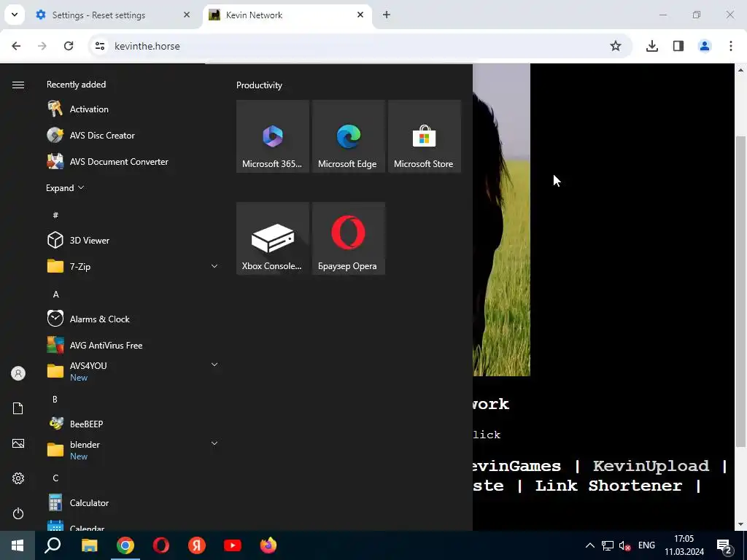This screenshot has width=747, height=560.
Task: Open Start menu hamburger navigation
Action: coord(18,85)
